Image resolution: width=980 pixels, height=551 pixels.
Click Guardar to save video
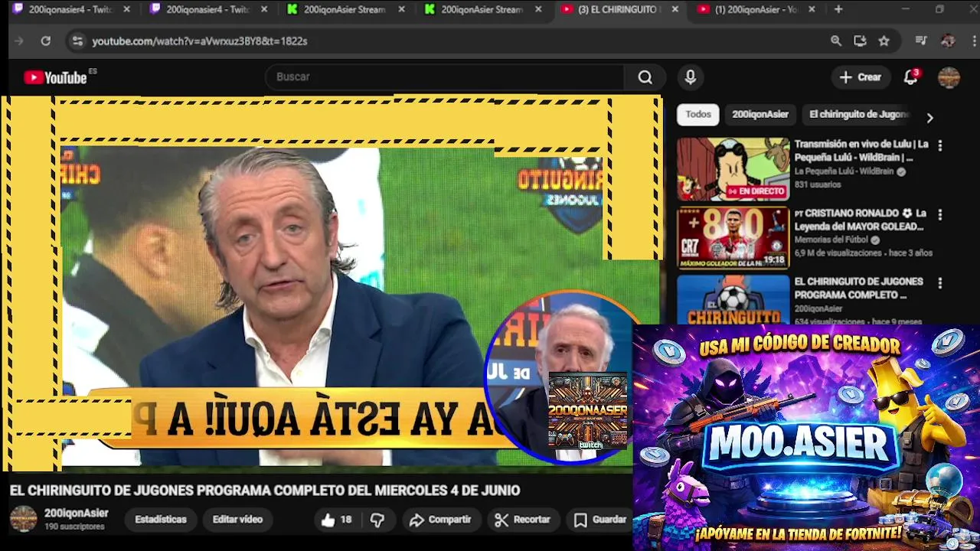tap(601, 520)
